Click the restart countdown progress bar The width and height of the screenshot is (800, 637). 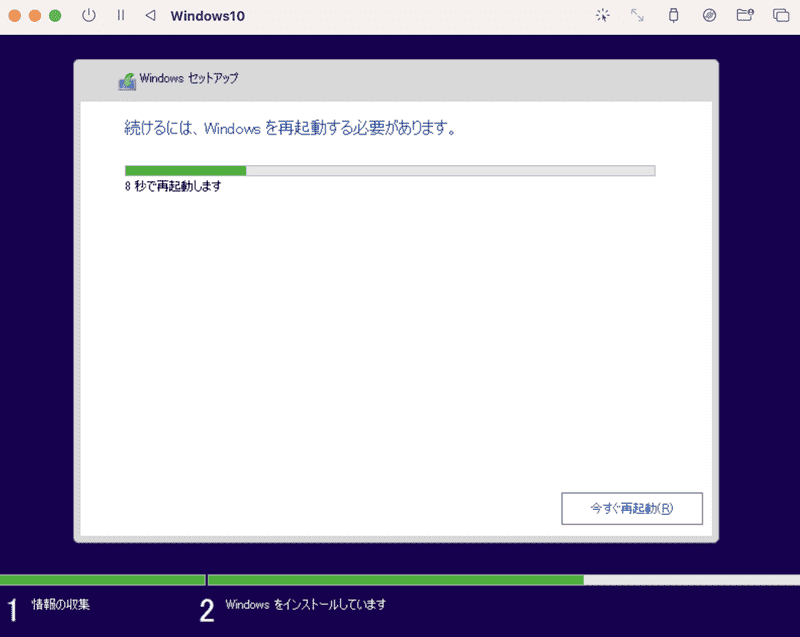(x=390, y=170)
